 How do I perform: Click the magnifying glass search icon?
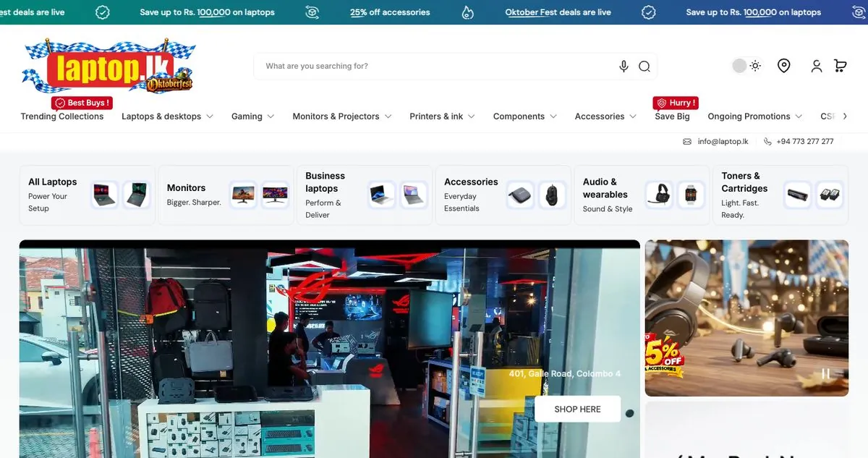(644, 66)
